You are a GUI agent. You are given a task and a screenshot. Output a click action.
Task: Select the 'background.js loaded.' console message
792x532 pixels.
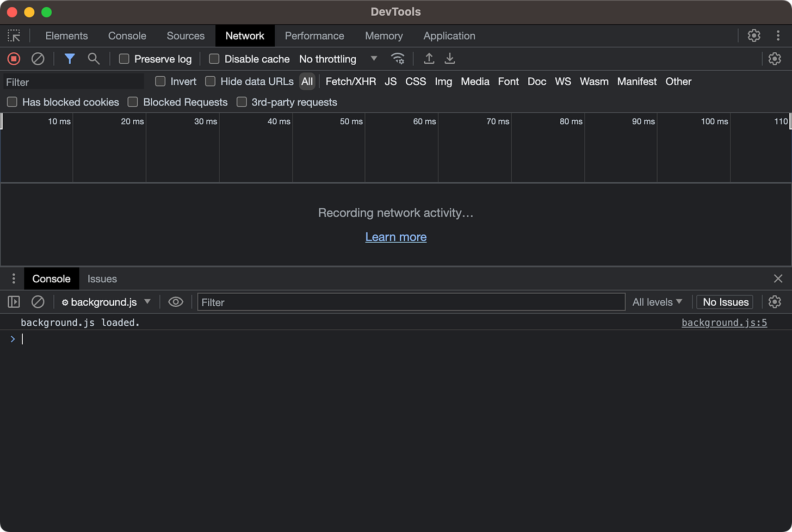(80, 323)
